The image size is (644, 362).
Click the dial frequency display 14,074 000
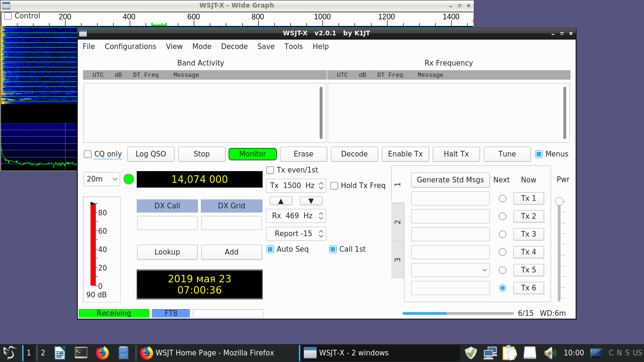[199, 180]
